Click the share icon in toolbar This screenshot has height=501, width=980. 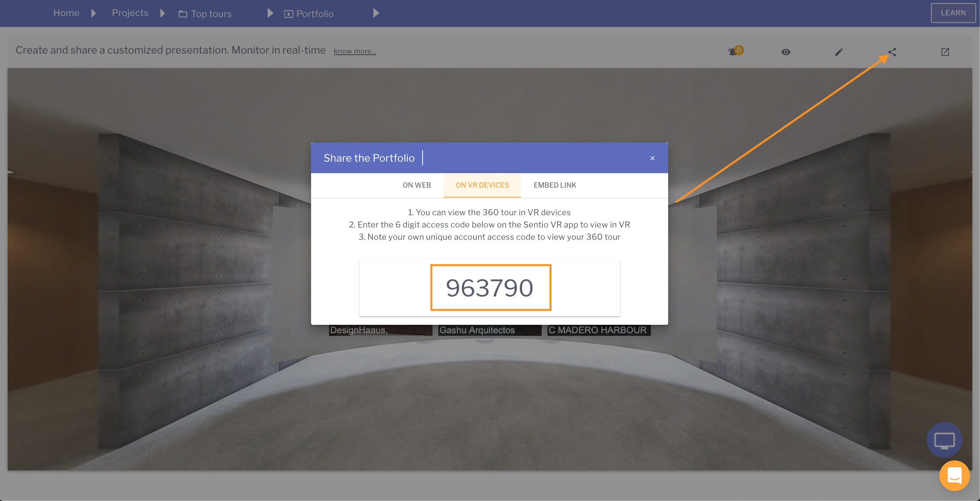pyautogui.click(x=892, y=52)
